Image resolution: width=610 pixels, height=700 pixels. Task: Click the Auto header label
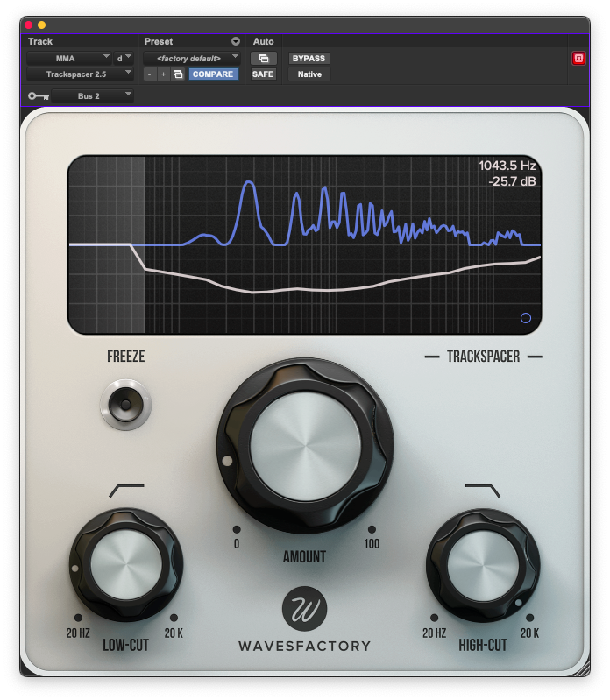click(x=264, y=41)
